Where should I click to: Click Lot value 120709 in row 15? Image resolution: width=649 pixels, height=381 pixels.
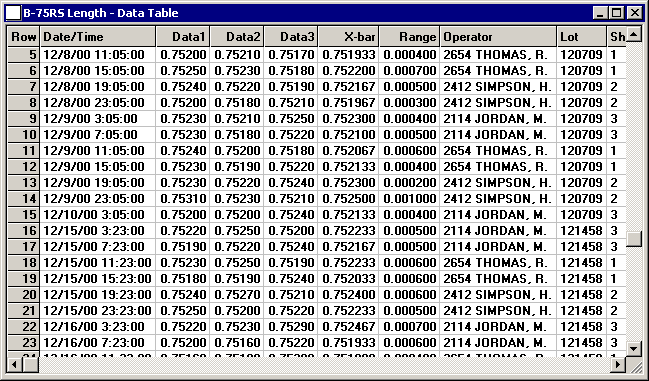(582, 215)
